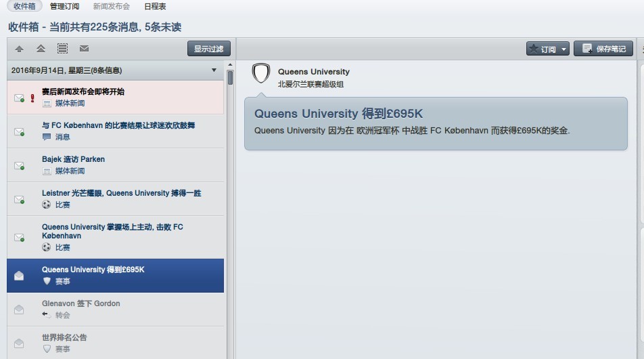Switch to 管理订阅 tab
Viewport: 644px width, 359px height.
point(64,6)
